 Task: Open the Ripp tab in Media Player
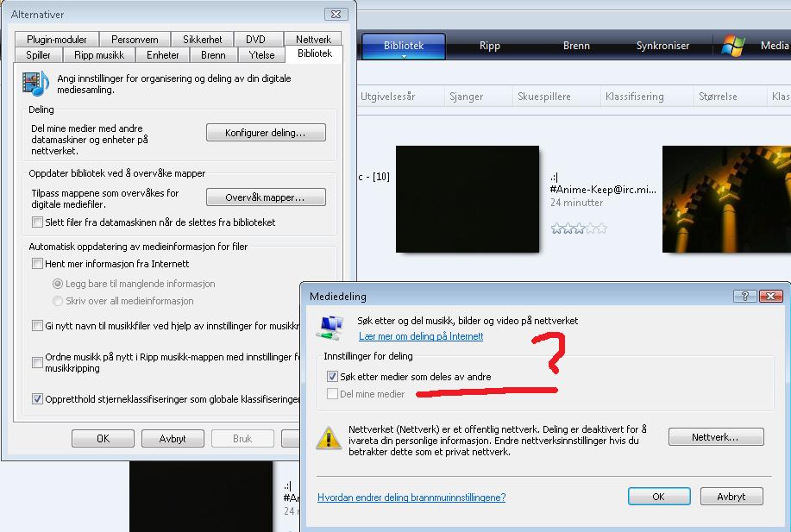point(489,46)
